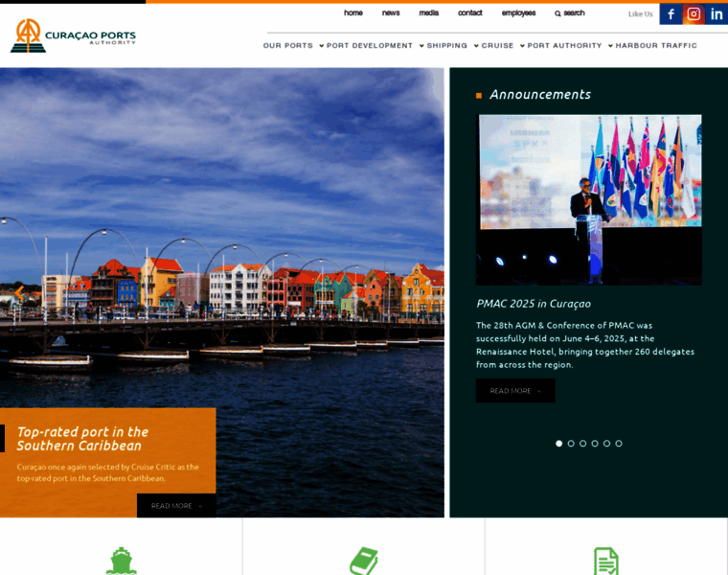Select third announcement carousel dot
Viewport: 728px width, 575px height.
(582, 444)
